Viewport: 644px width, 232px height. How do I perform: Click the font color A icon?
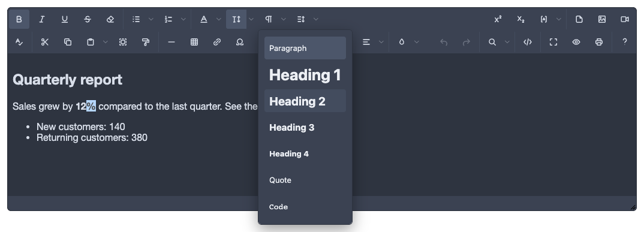tap(204, 19)
